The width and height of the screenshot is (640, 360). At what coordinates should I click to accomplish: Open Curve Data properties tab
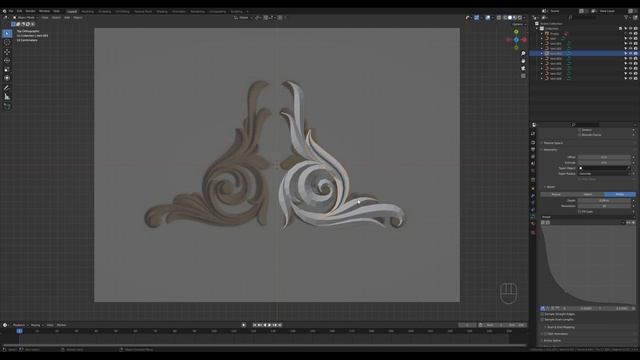(x=533, y=217)
